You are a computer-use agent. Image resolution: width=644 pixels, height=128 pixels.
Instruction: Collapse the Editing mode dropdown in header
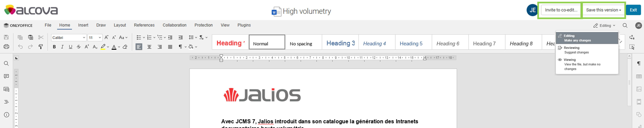(x=604, y=25)
